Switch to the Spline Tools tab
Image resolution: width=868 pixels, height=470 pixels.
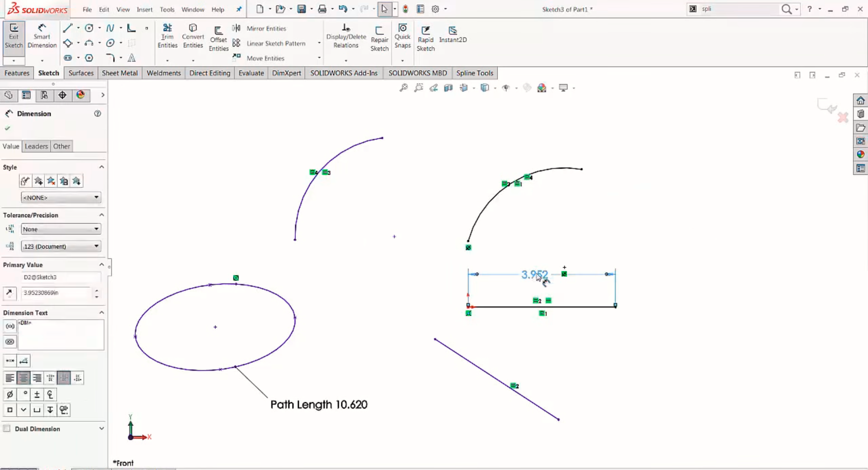474,73
